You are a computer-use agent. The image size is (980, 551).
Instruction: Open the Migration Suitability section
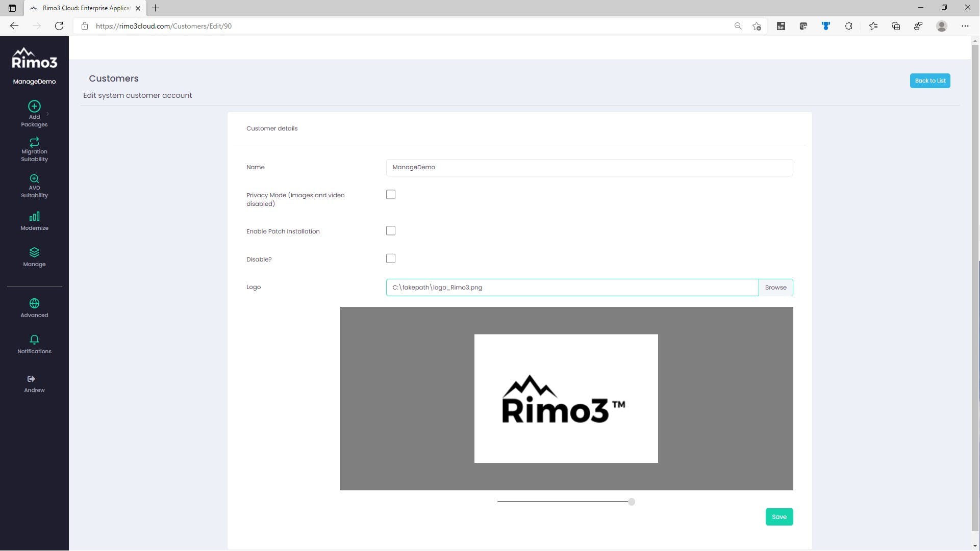point(34,149)
